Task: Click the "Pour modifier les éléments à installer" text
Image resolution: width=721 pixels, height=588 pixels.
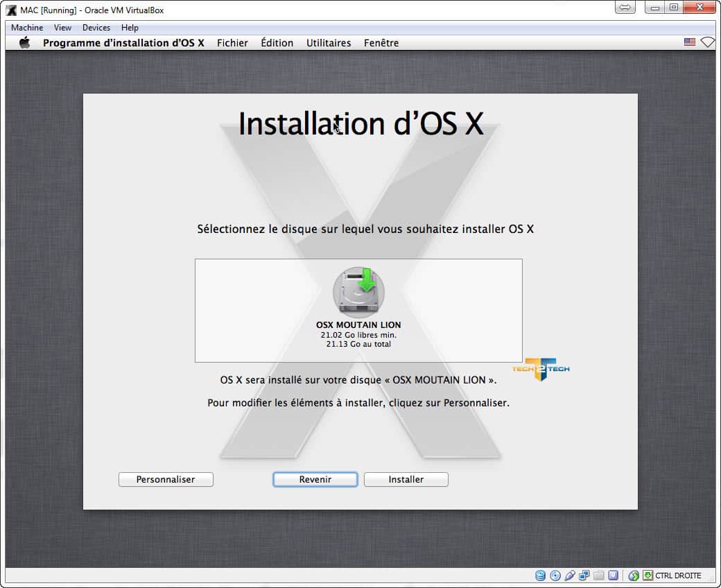Action: [x=358, y=403]
